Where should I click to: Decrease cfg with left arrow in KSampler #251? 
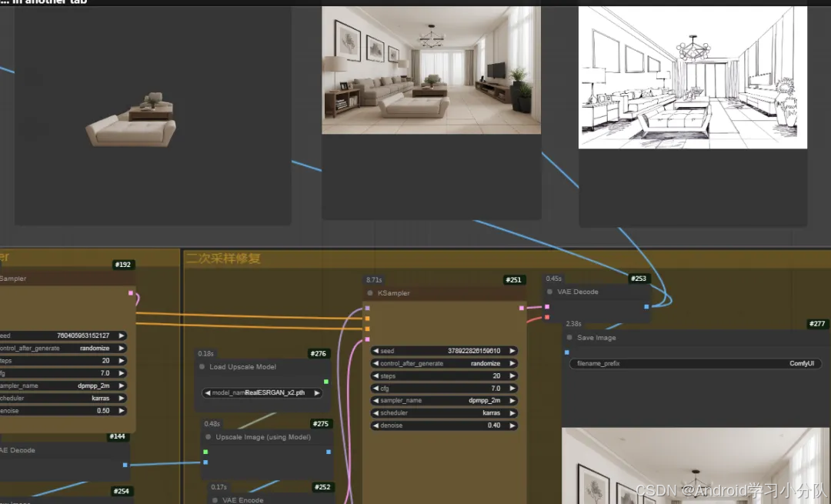375,389
